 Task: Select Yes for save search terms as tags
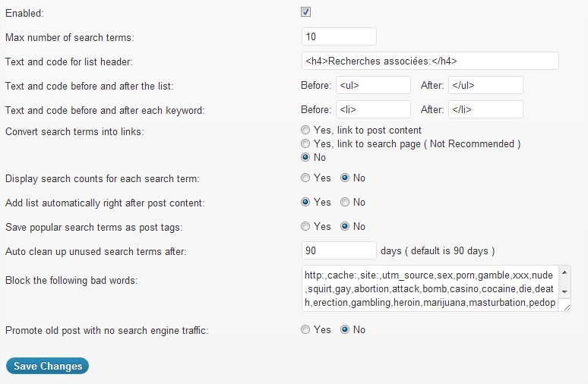(305, 227)
